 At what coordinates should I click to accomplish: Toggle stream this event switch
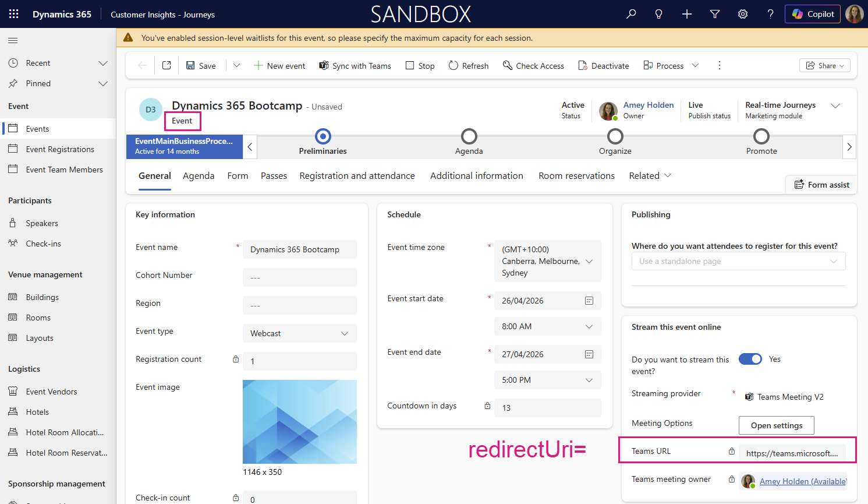tap(750, 359)
